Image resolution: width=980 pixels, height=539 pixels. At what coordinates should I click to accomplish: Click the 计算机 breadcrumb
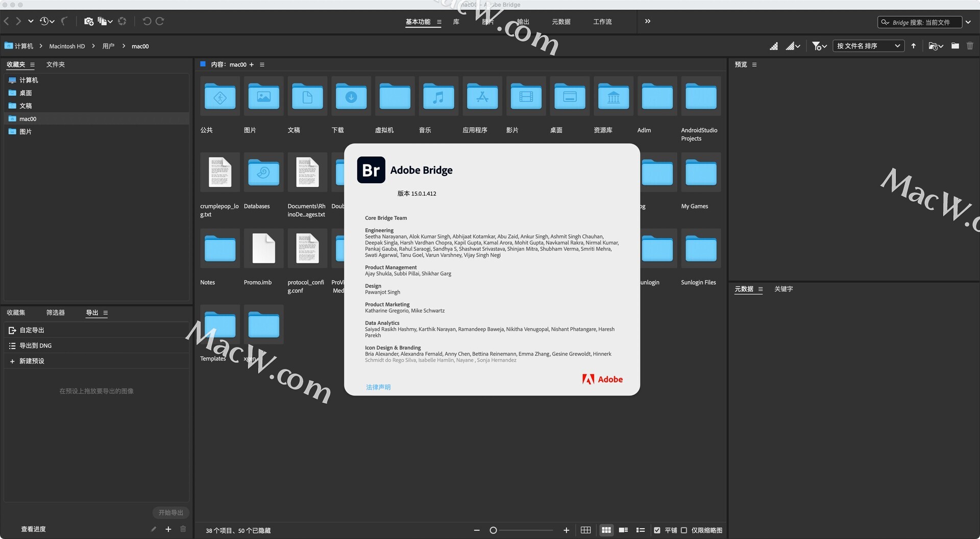(x=19, y=46)
